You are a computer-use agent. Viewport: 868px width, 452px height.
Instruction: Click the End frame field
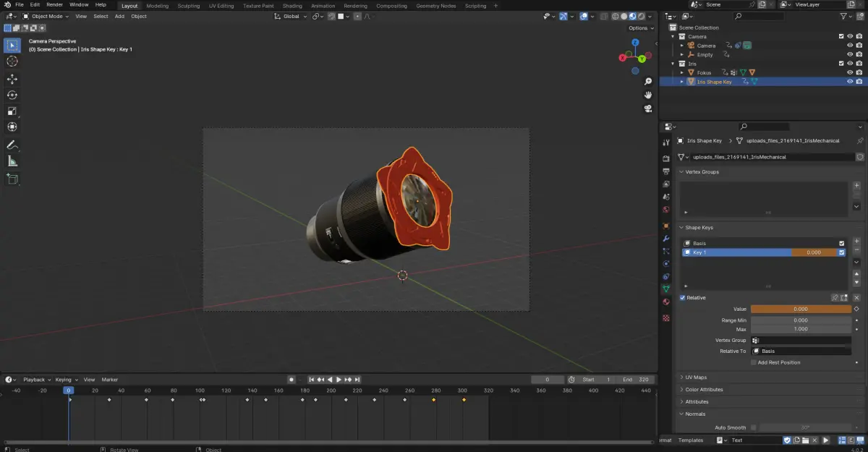point(637,380)
